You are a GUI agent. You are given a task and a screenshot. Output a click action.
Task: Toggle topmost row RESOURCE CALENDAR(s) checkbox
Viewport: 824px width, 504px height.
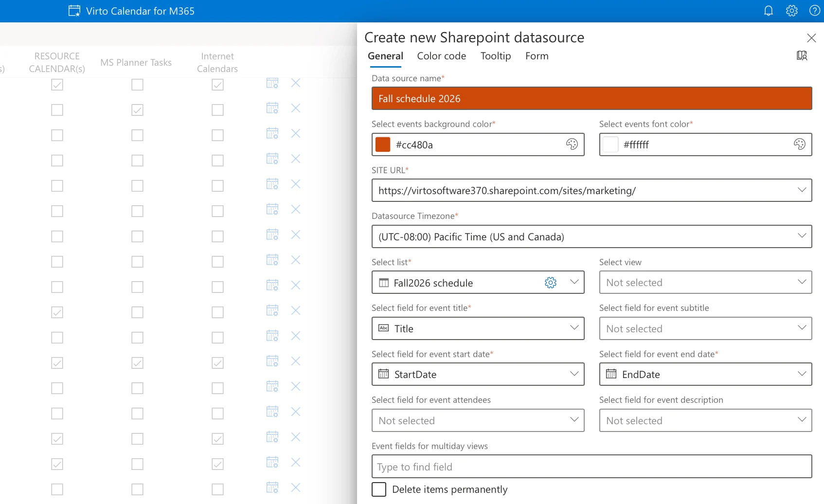click(57, 85)
